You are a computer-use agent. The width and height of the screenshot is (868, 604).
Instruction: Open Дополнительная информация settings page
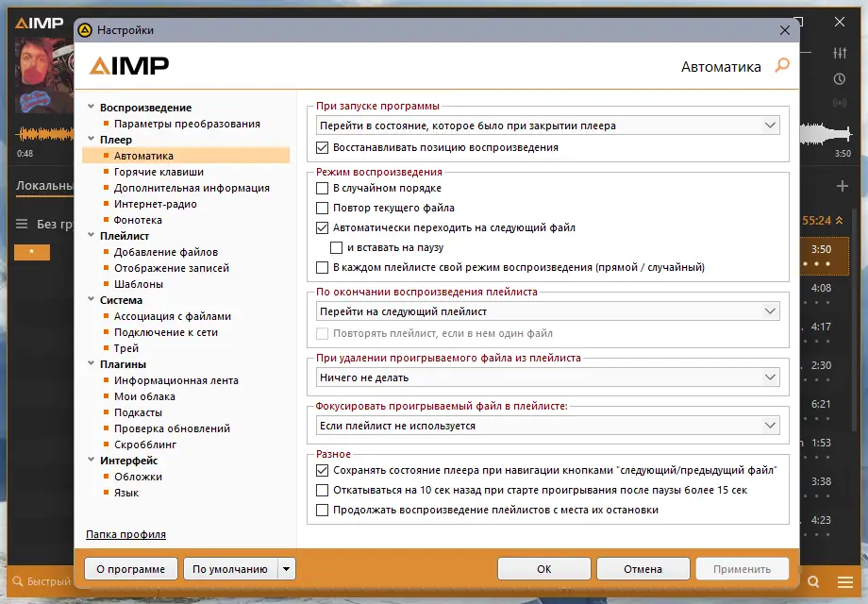(x=192, y=188)
